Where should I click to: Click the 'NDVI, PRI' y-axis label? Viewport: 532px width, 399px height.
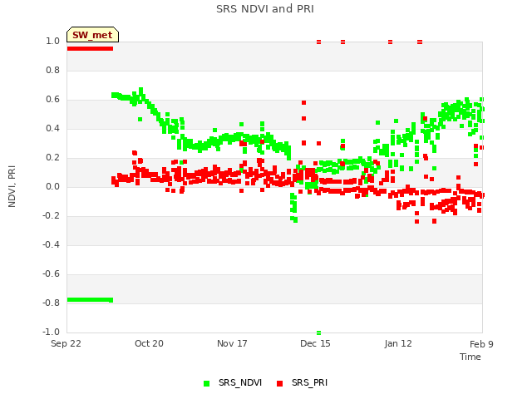[x=12, y=186]
